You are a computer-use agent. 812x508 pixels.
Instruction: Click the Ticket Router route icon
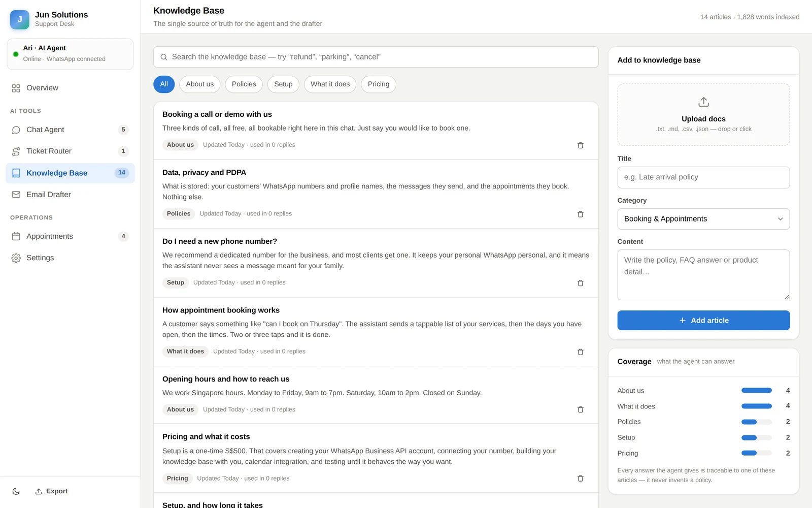(16, 151)
